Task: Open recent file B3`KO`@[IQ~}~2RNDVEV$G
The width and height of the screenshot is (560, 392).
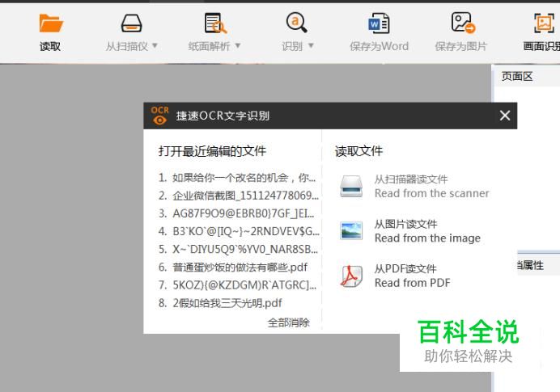Action: (x=239, y=231)
